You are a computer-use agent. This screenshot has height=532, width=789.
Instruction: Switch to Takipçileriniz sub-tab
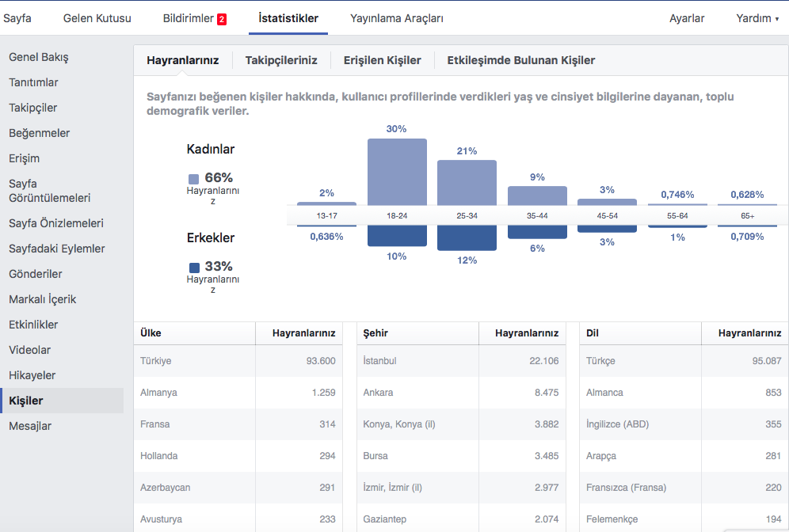click(x=281, y=60)
